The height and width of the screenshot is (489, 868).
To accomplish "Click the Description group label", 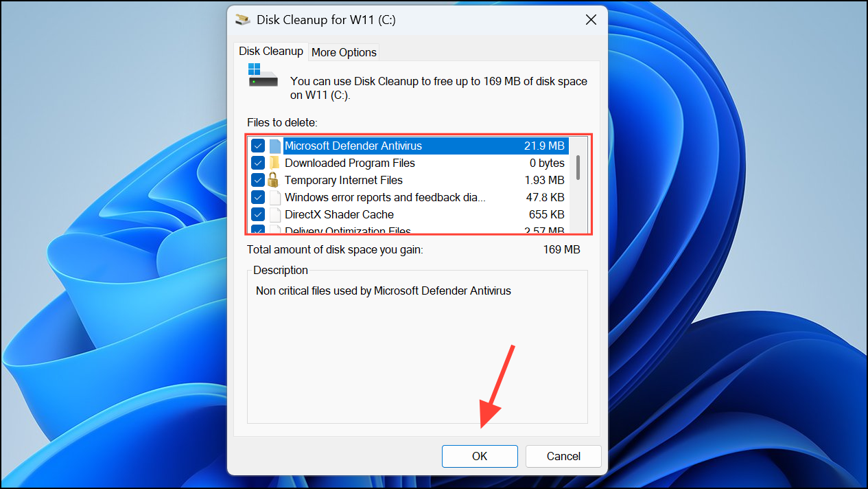I will tap(281, 270).
